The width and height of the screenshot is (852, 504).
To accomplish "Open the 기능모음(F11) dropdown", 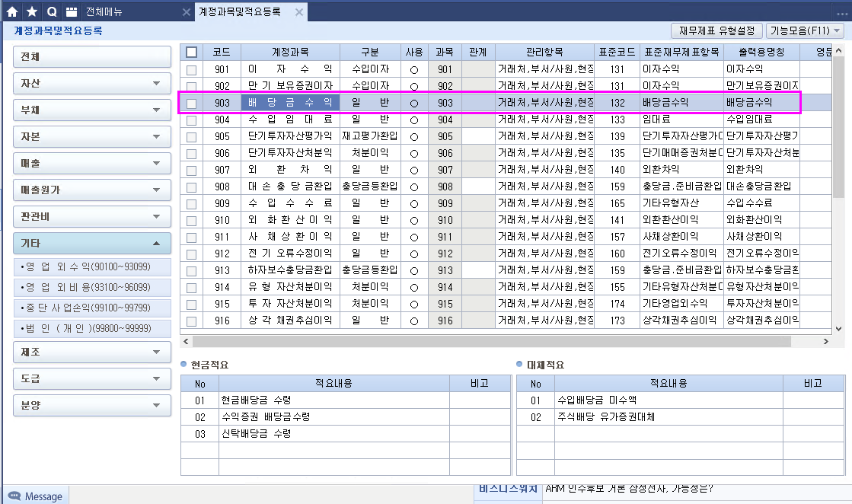I will coord(805,30).
